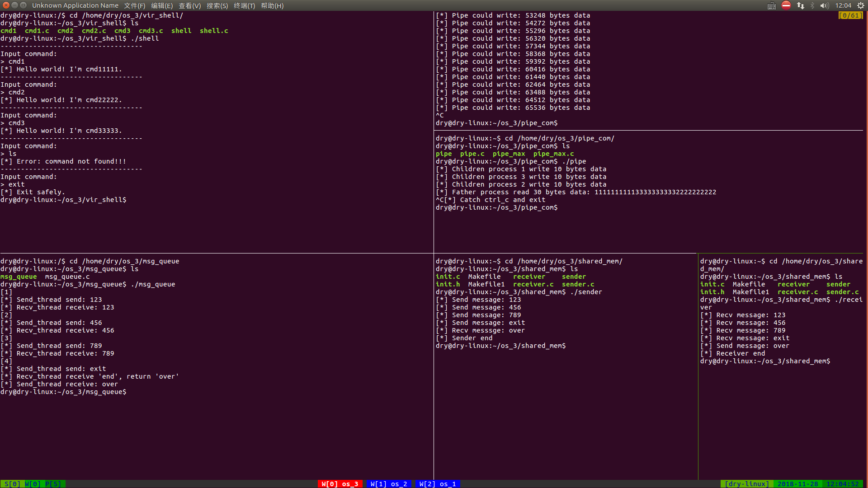Click 'Recv_thread receive: 789' line
The width and height of the screenshot is (868, 488).
(x=57, y=353)
